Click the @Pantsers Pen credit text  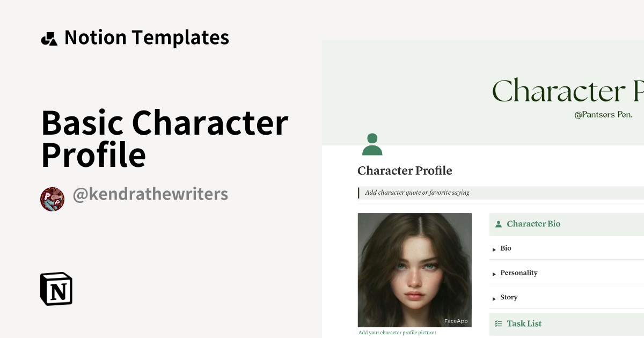(603, 114)
